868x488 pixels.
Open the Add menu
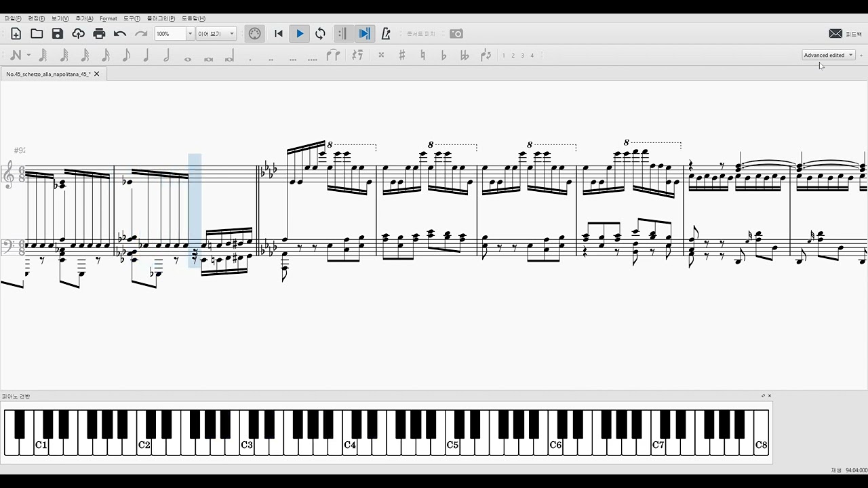coord(84,18)
